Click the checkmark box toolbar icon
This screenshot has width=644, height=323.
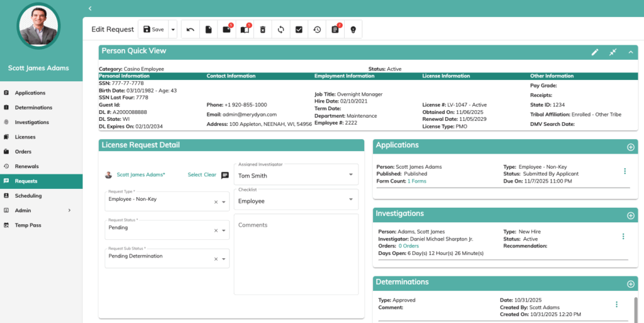click(299, 30)
